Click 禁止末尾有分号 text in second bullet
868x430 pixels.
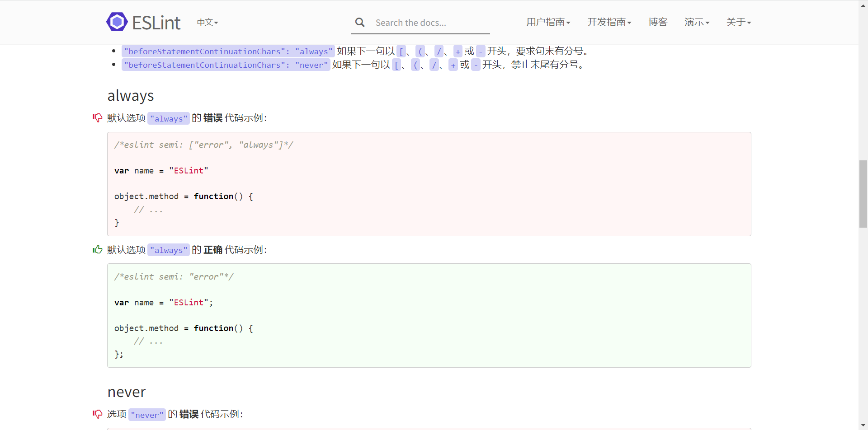point(544,65)
